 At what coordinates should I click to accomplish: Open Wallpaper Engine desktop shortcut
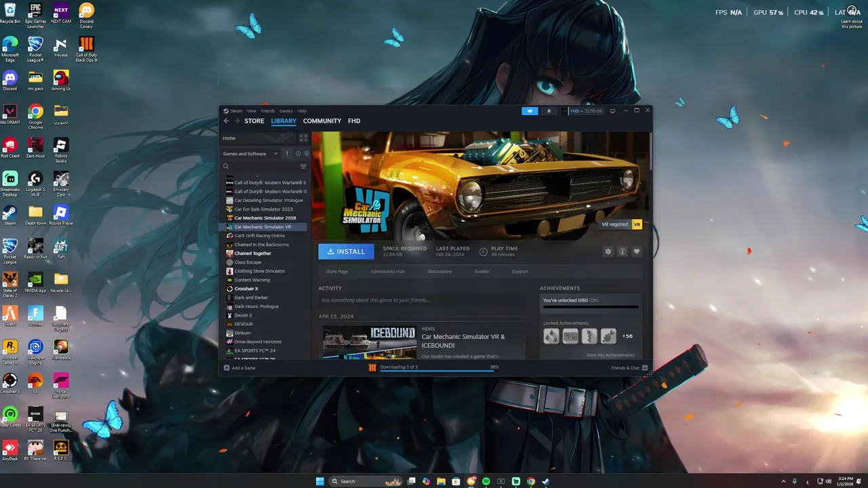[35, 350]
